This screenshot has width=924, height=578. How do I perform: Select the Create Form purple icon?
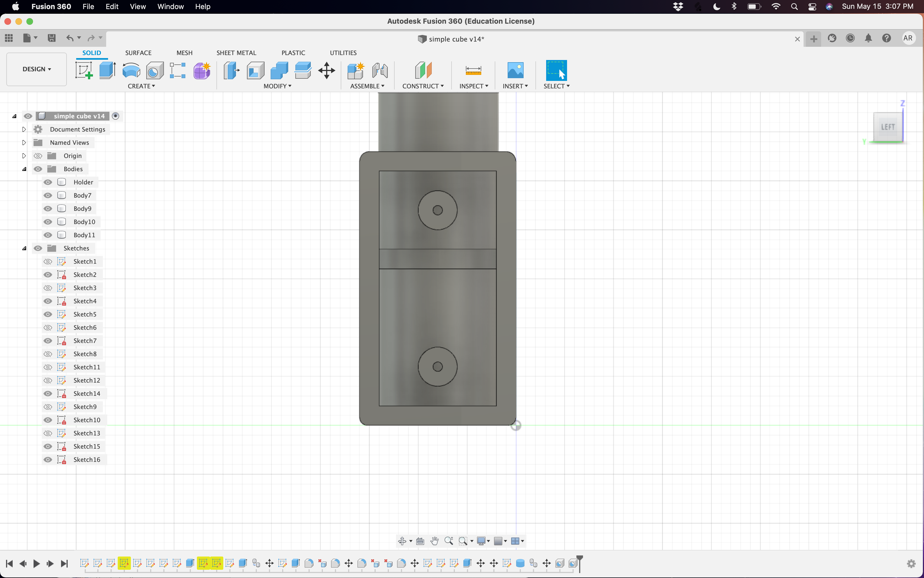pos(202,71)
